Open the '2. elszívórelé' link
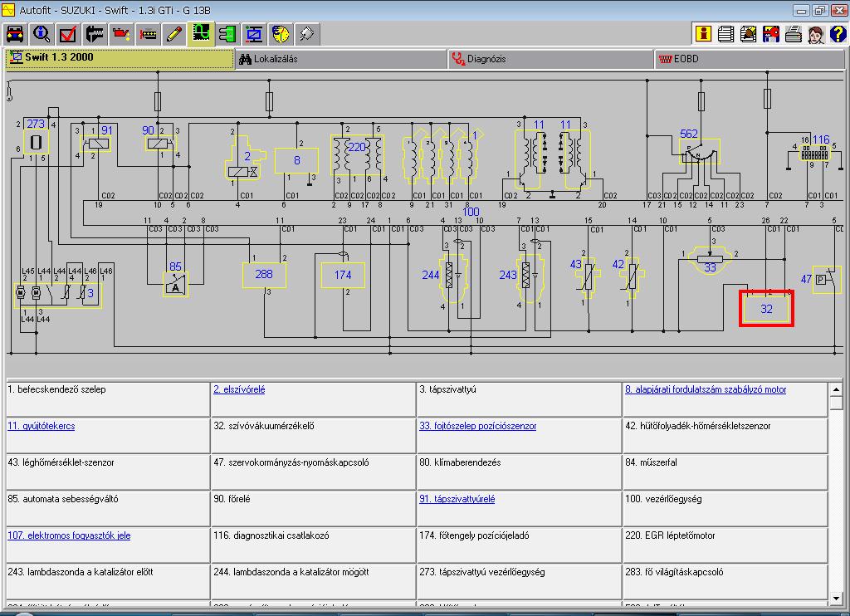This screenshot has width=850, height=616. 239,389
